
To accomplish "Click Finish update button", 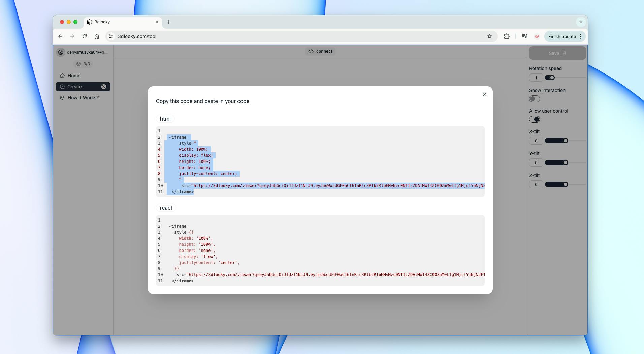I will (562, 36).
